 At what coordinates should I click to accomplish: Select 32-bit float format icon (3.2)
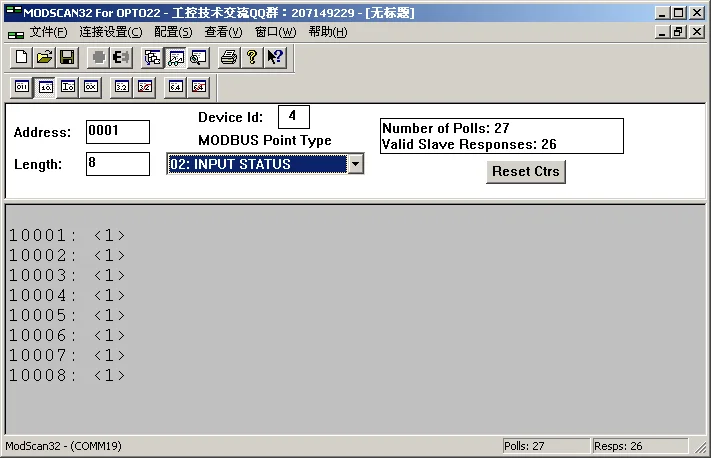pyautogui.click(x=122, y=87)
